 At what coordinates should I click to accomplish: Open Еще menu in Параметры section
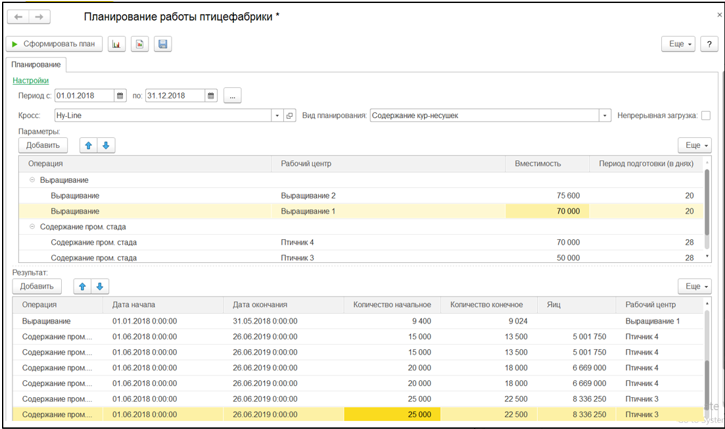(x=695, y=145)
